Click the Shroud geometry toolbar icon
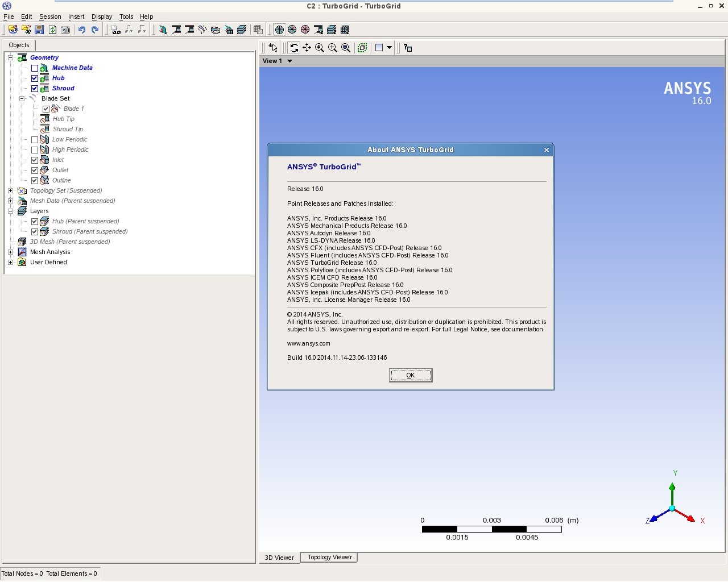 [189, 30]
